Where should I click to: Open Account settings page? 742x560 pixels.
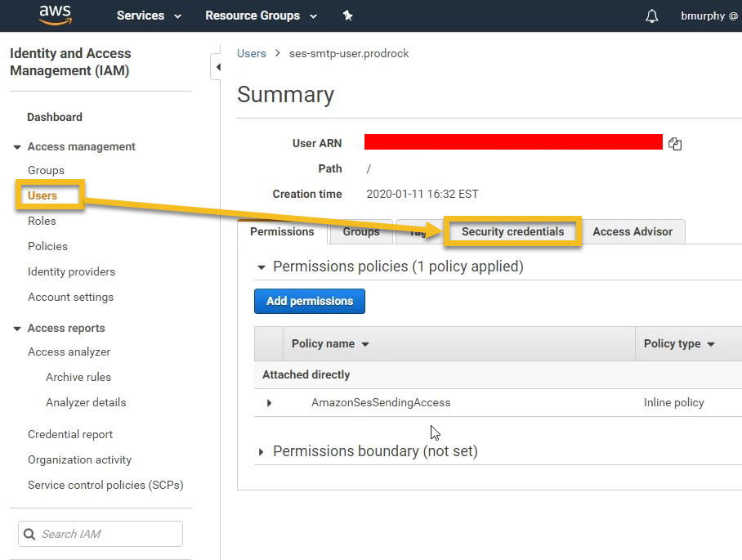(70, 297)
